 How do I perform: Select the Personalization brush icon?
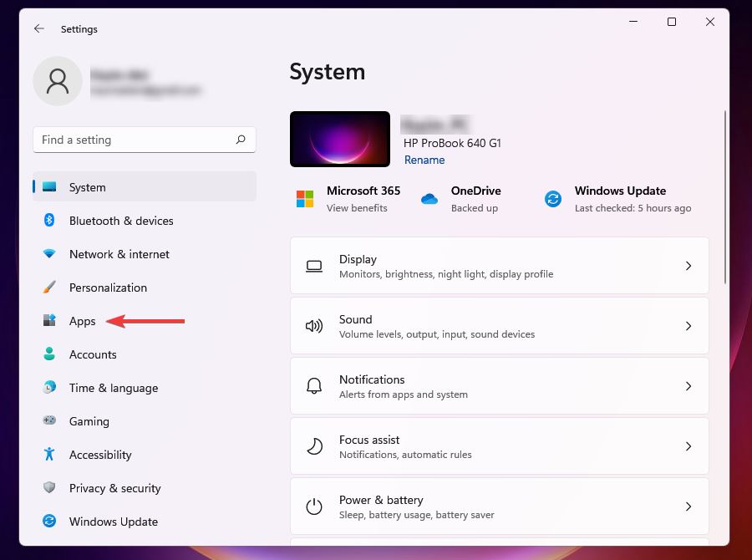(x=49, y=288)
